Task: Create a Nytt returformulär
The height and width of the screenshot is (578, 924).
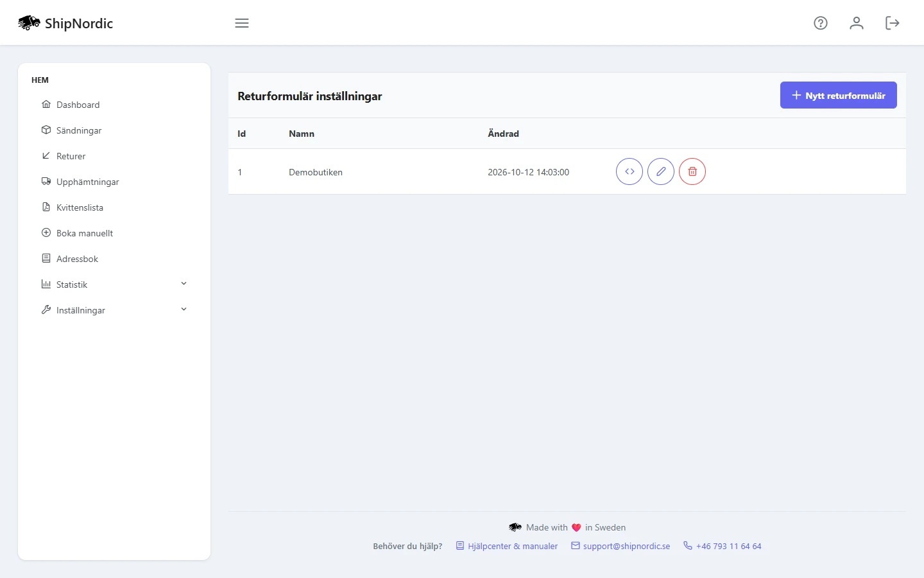Action: [839, 95]
